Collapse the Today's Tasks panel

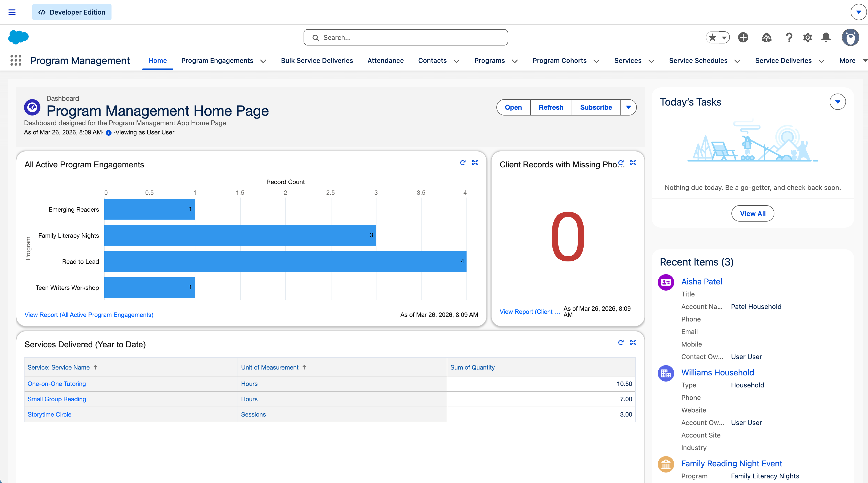click(838, 101)
